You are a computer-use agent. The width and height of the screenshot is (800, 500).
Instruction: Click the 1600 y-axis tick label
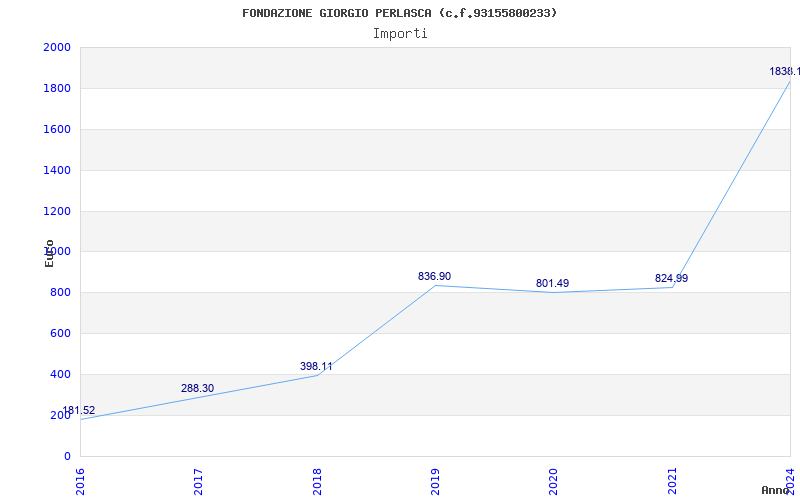57,130
